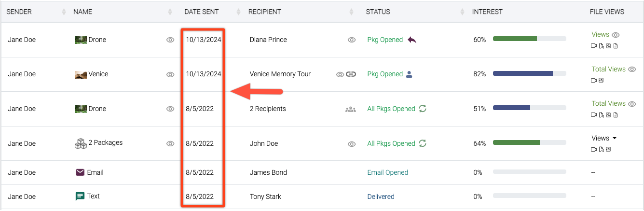The width and height of the screenshot is (644, 211).
Task: Click the Recipient column header
Action: click(x=264, y=12)
